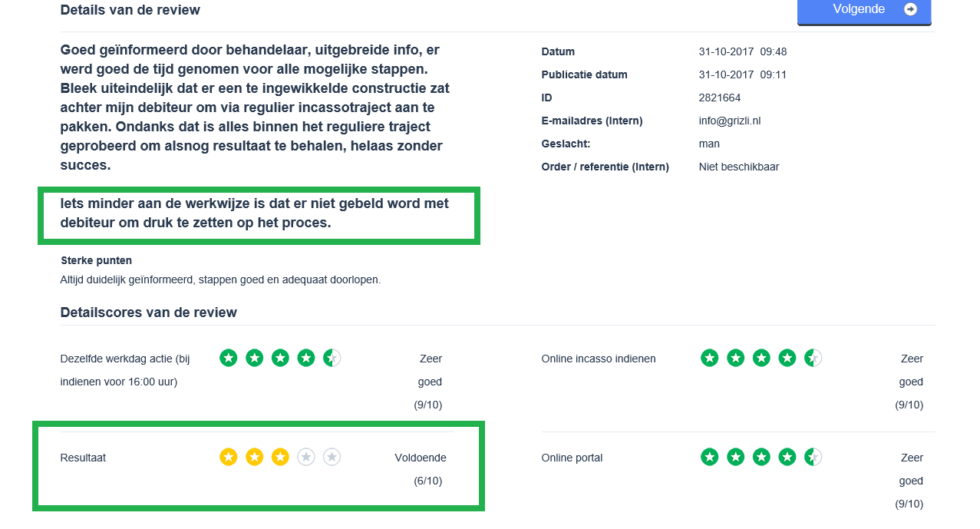This screenshot has width=980, height=529.
Task: Click the Voldoende (6/10) score text
Action: click(421, 469)
